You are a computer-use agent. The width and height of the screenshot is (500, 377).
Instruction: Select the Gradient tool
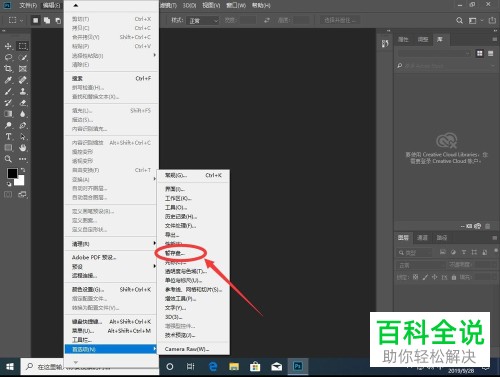pos(8,114)
